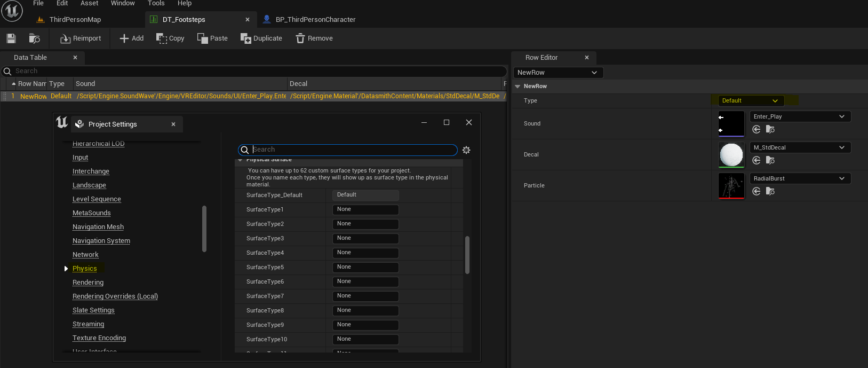Browse to M_StdDecal in Content Browser
The width and height of the screenshot is (868, 368).
point(770,160)
